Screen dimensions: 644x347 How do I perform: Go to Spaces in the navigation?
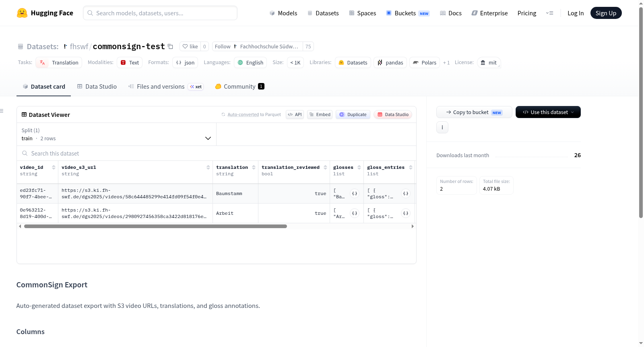click(x=362, y=13)
